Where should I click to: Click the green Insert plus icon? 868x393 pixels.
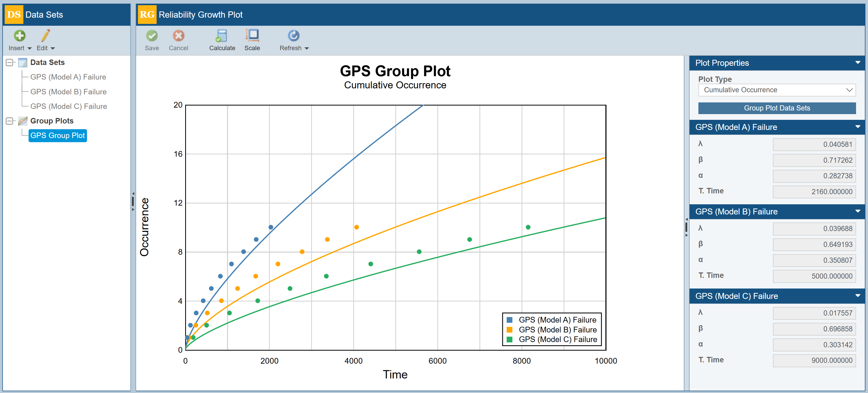click(19, 36)
